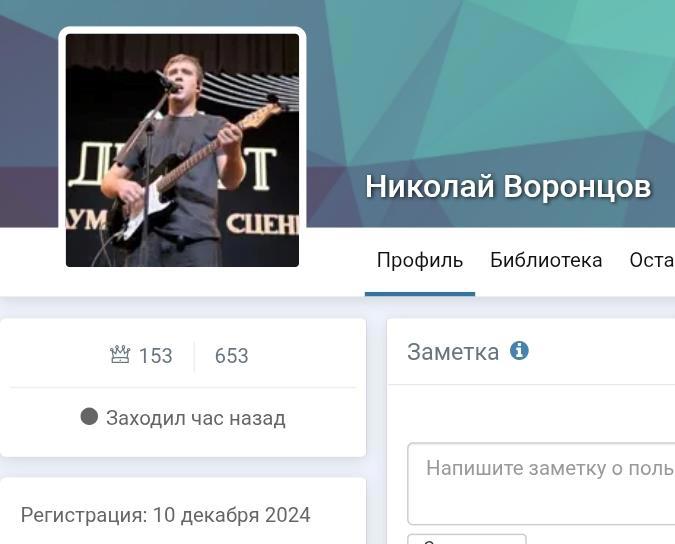Click the Регистрация: 10 декабря 2024 line
The height and width of the screenshot is (544, 675).
click(165, 515)
